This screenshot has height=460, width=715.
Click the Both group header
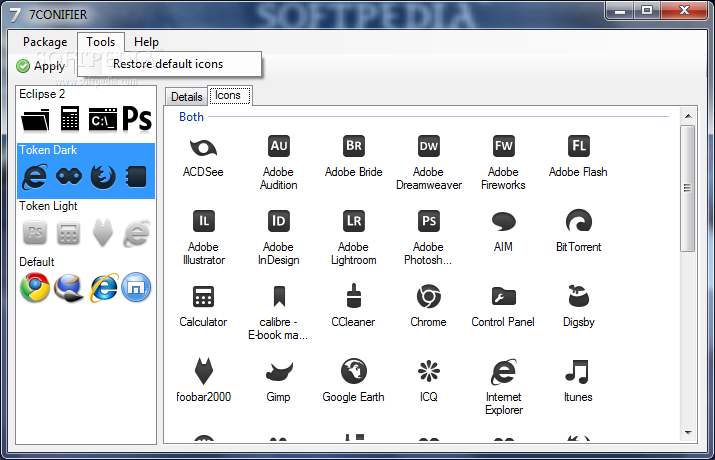point(191,117)
